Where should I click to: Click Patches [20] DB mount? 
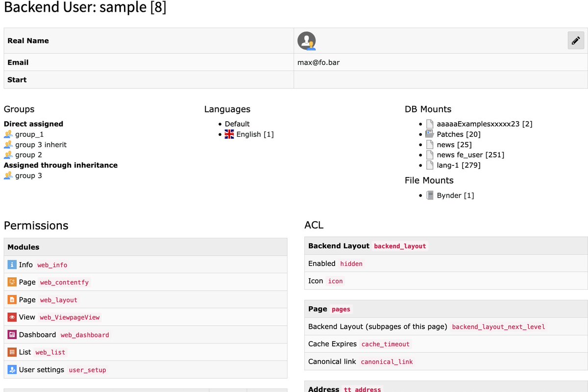[459, 134]
